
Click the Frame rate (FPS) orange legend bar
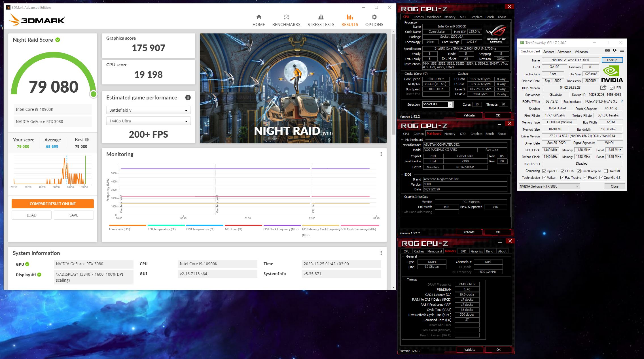coord(128,226)
